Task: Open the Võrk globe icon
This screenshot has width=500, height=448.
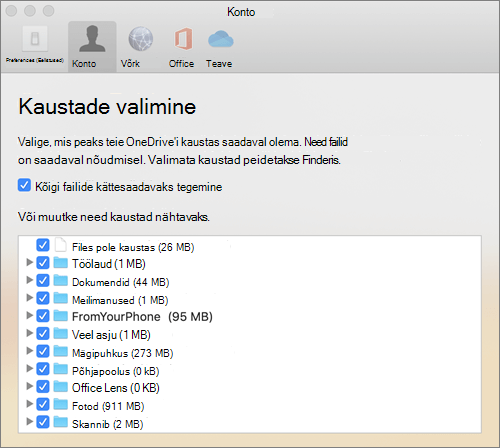Action: pyautogui.click(x=141, y=39)
